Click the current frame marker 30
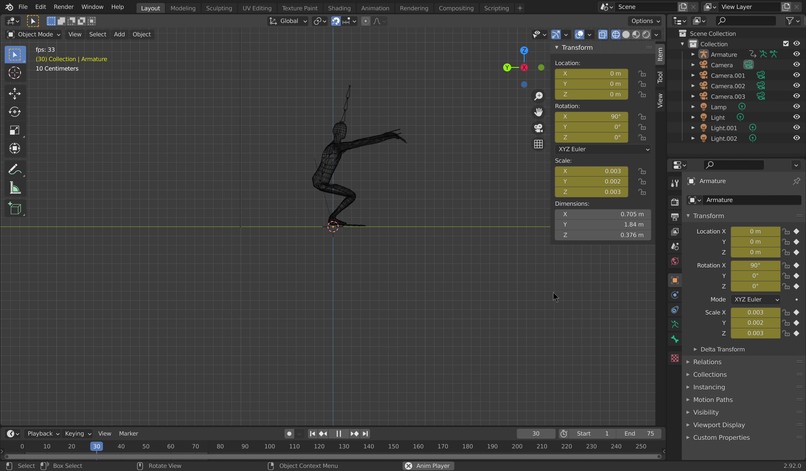This screenshot has width=806, height=471. 96,447
